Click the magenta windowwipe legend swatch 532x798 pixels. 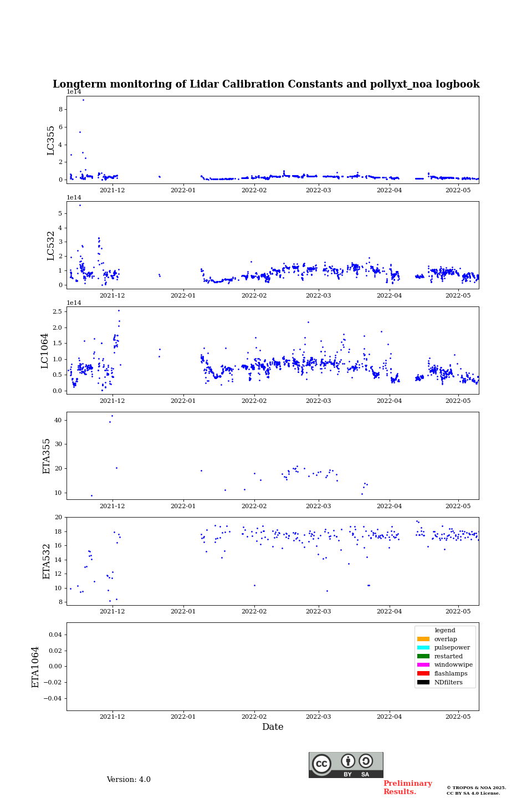pyautogui.click(x=423, y=664)
